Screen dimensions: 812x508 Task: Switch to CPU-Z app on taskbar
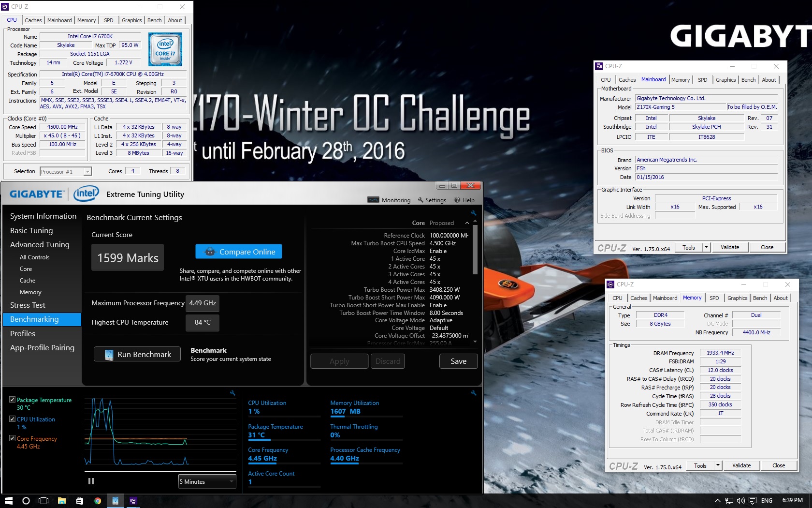(x=133, y=501)
